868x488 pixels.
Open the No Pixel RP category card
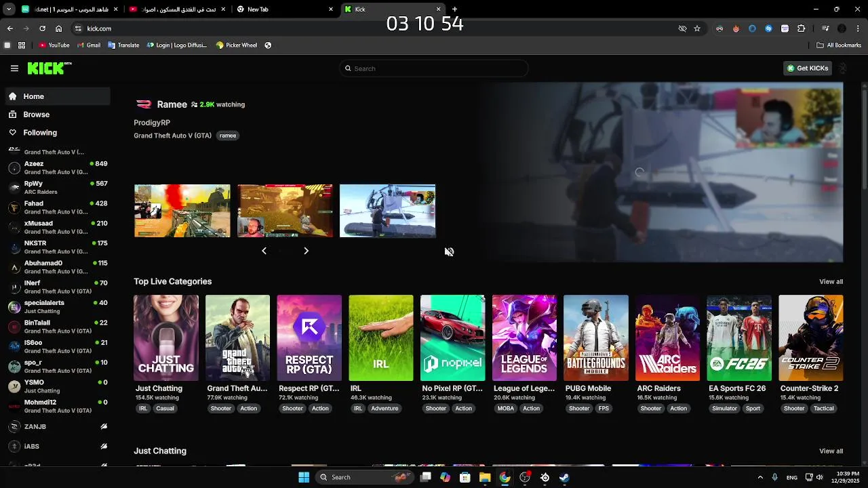[x=452, y=338]
